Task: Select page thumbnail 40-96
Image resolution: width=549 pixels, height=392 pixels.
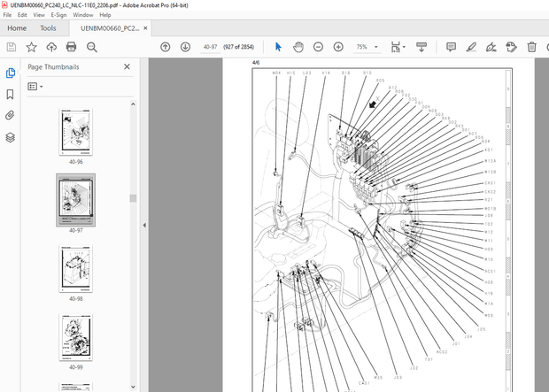Action: [x=75, y=132]
